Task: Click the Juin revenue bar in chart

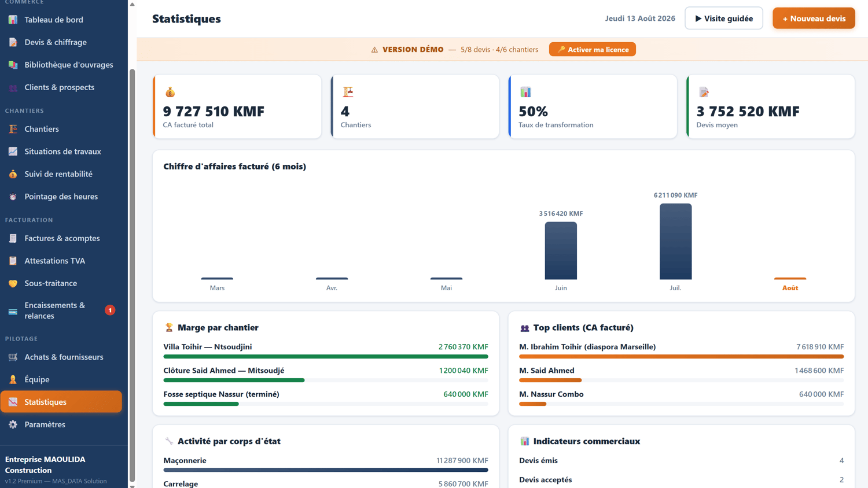Action: tap(561, 251)
